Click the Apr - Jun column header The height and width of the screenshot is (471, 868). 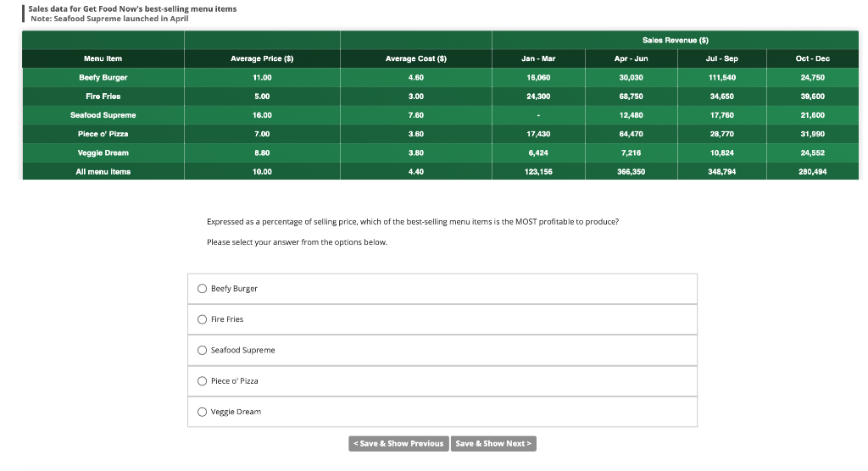(631, 58)
